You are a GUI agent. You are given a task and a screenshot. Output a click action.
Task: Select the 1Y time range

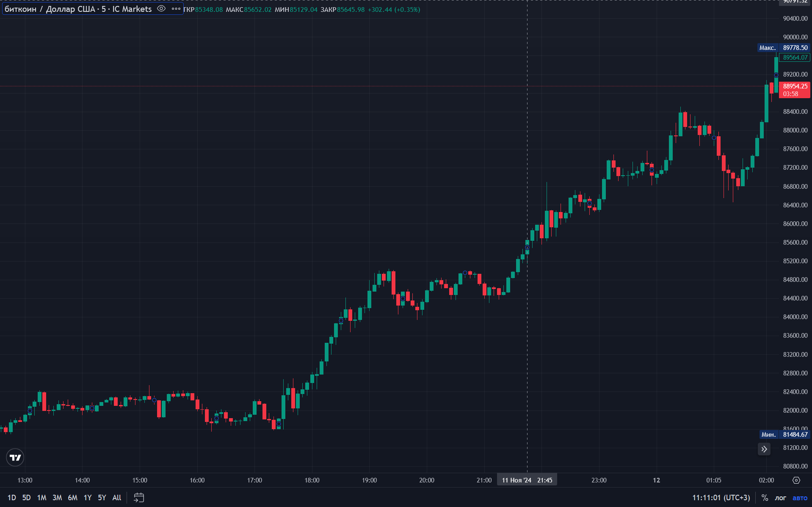(x=88, y=498)
